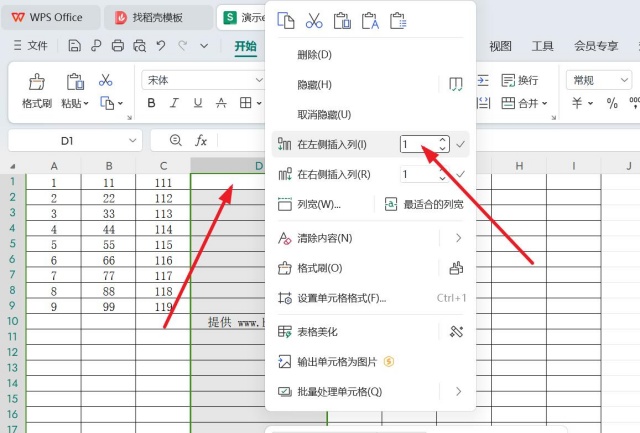The width and height of the screenshot is (640, 433).
Task: Click the undo arrow icon
Action: [x=161, y=45]
